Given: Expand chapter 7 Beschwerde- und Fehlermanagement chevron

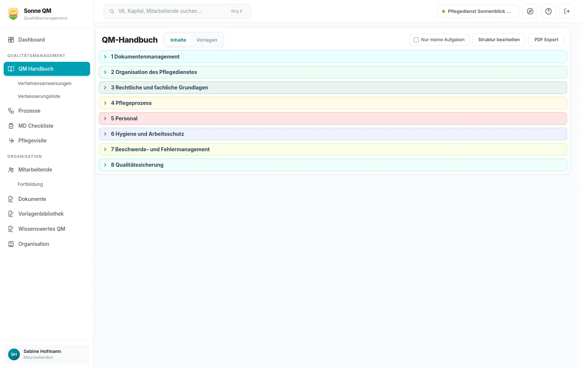Looking at the screenshot, I should tap(105, 149).
